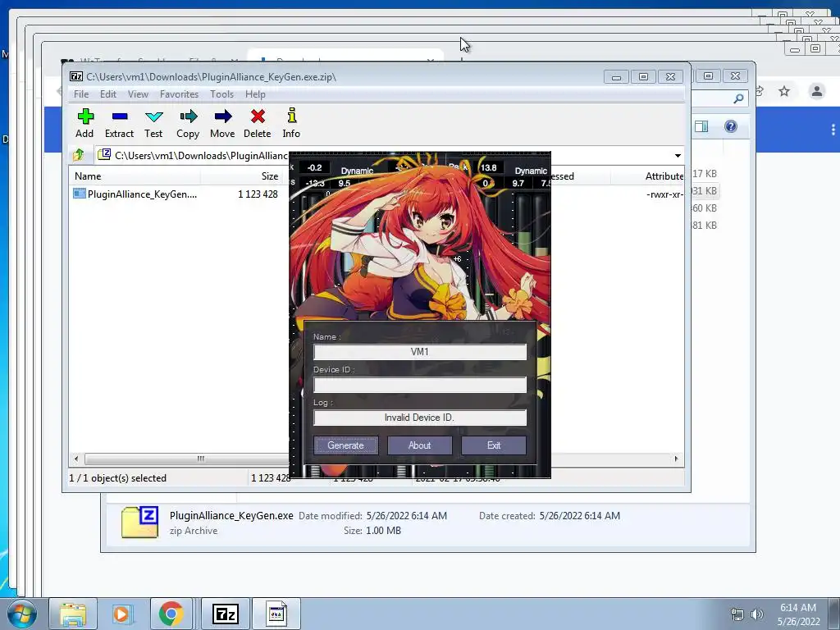840x630 pixels.
Task: Click the Windows Start button
Action: 21,614
